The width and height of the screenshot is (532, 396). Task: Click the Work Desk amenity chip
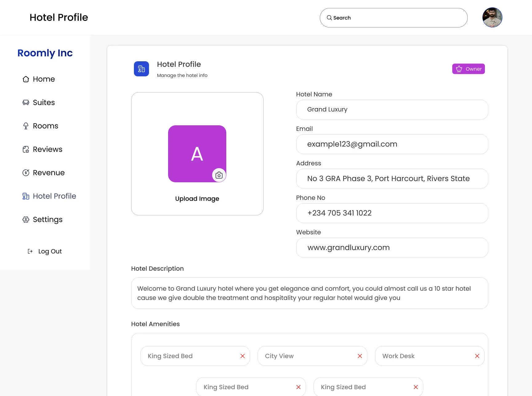coord(430,356)
